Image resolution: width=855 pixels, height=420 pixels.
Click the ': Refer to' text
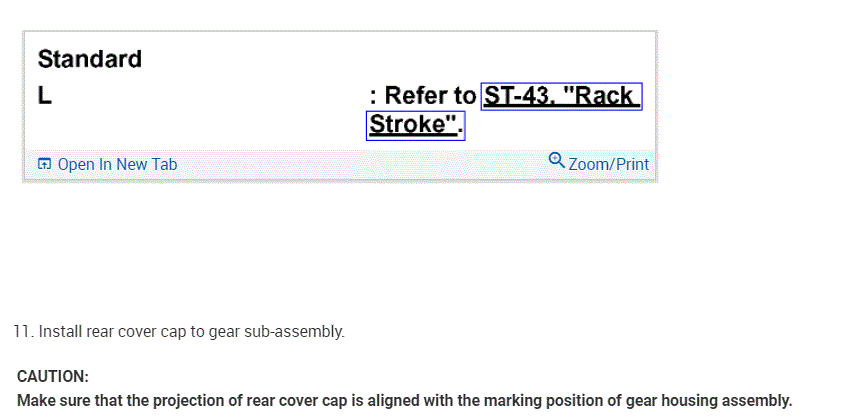coord(422,96)
